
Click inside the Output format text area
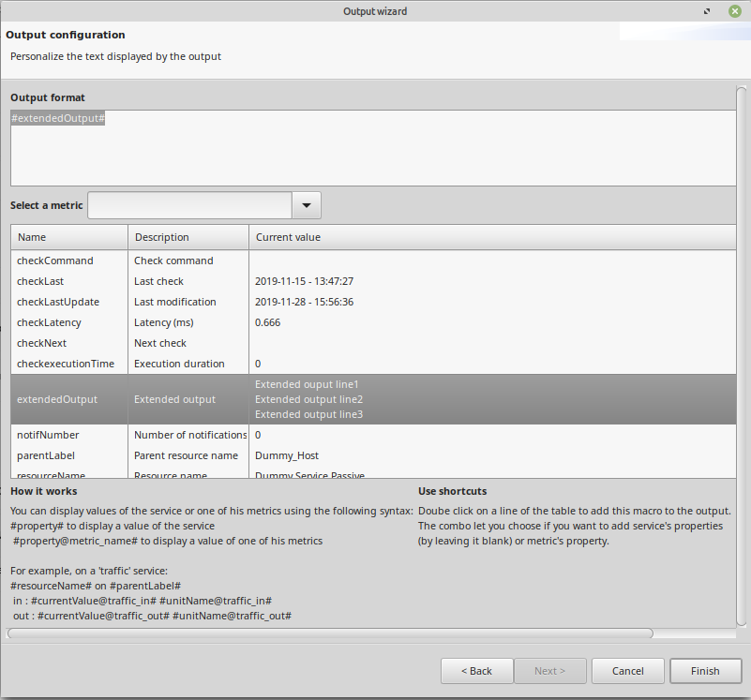(x=373, y=148)
